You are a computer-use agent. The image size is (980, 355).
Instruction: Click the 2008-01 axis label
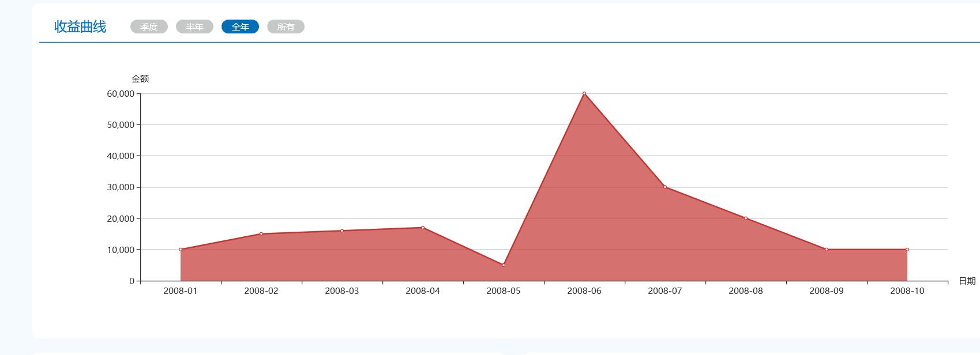point(181,291)
